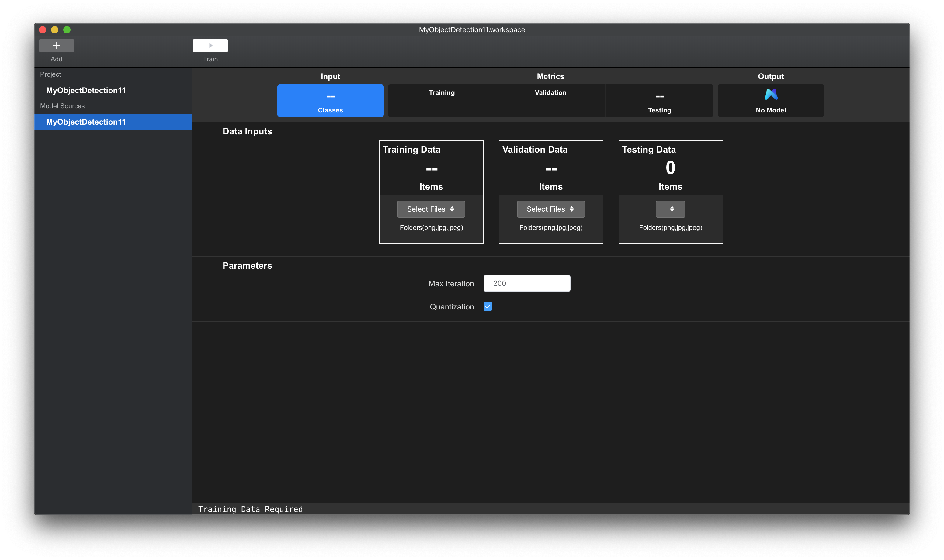Image resolution: width=944 pixels, height=560 pixels.
Task: Select MyObjectDetection11 model source
Action: point(113,121)
